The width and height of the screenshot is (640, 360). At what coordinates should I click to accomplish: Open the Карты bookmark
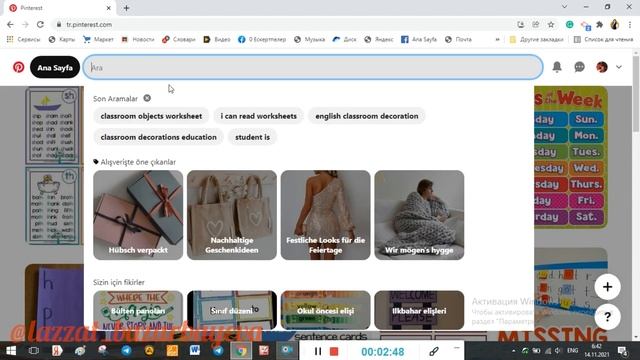(62, 39)
